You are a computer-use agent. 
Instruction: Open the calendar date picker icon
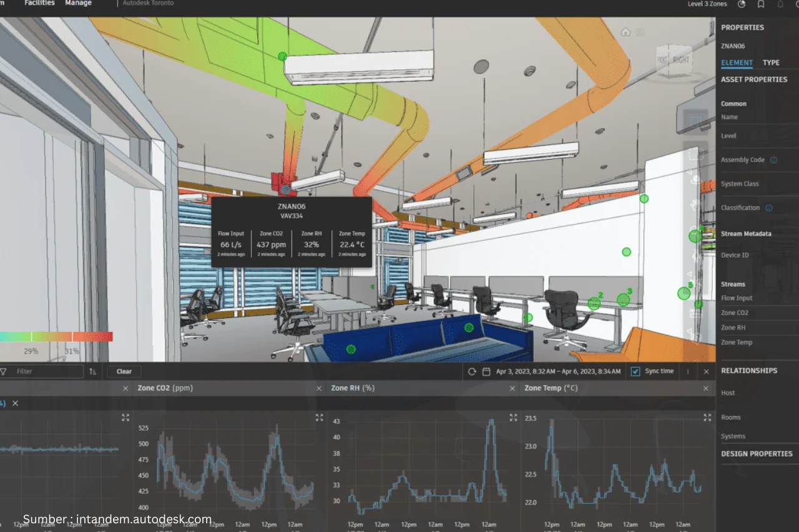[x=486, y=371]
